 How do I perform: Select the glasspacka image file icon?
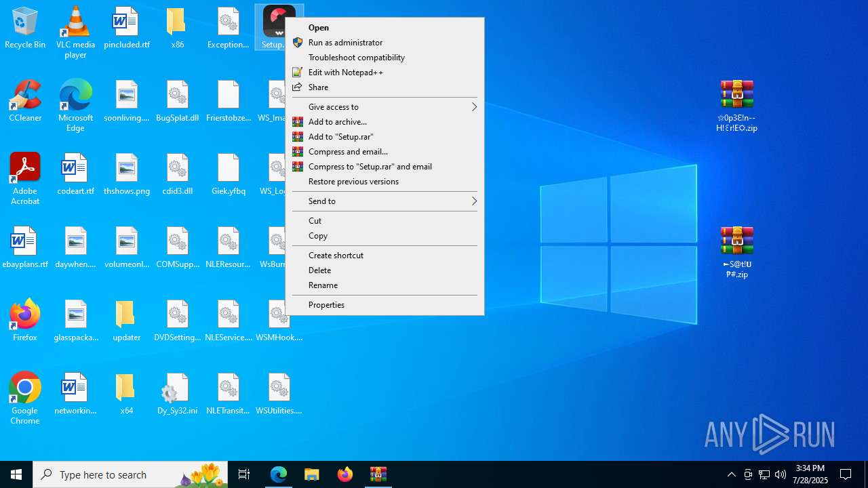click(x=75, y=321)
